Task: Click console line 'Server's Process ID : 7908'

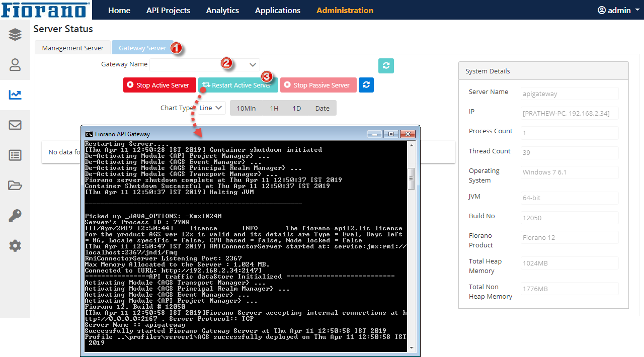Action: tap(137, 222)
